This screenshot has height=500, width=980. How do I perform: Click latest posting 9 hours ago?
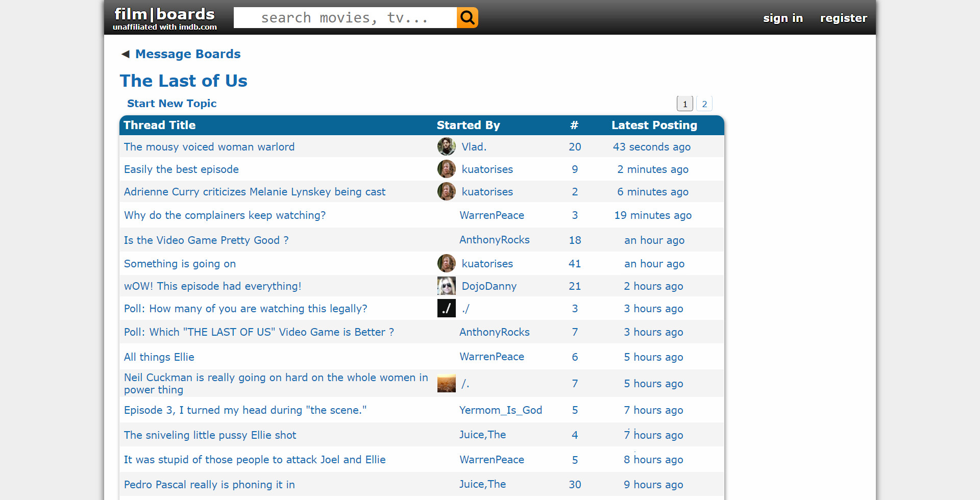pyautogui.click(x=653, y=485)
